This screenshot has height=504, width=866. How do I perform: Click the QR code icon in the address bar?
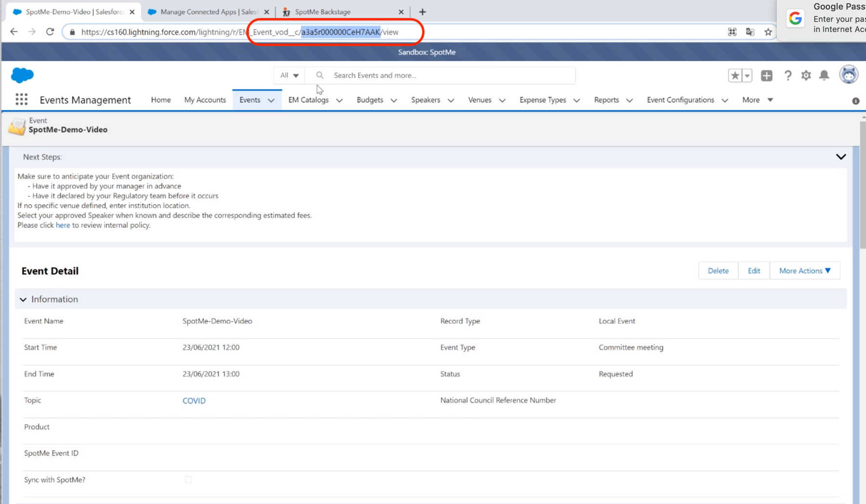pos(732,32)
